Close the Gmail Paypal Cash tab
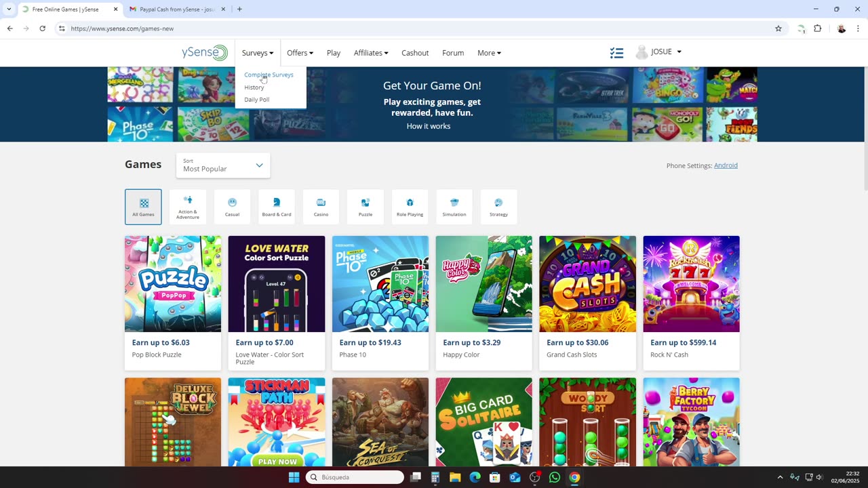 223,9
